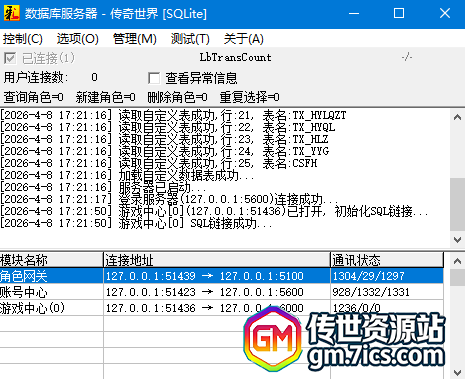This screenshot has width=465, height=379.
Task: Click the 通讯状态 column header
Action: tap(387, 260)
